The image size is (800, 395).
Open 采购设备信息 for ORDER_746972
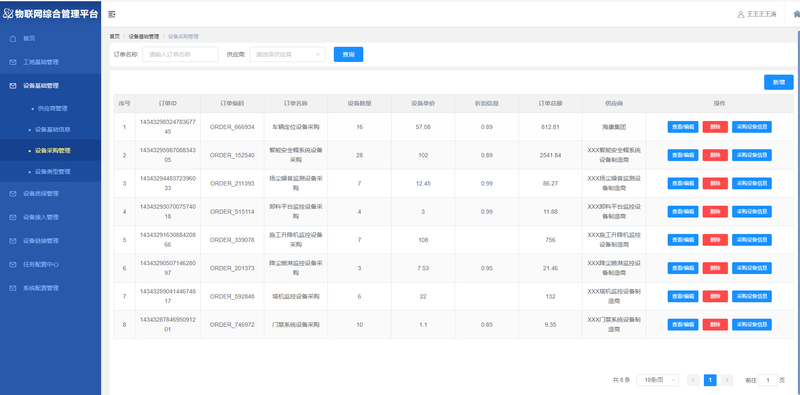pyautogui.click(x=752, y=325)
